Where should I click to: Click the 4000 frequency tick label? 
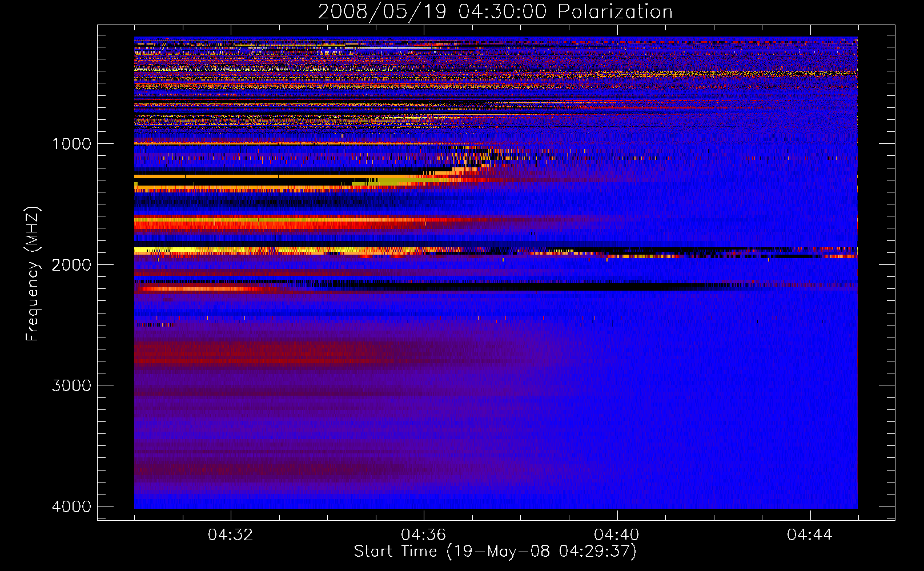tap(71, 506)
